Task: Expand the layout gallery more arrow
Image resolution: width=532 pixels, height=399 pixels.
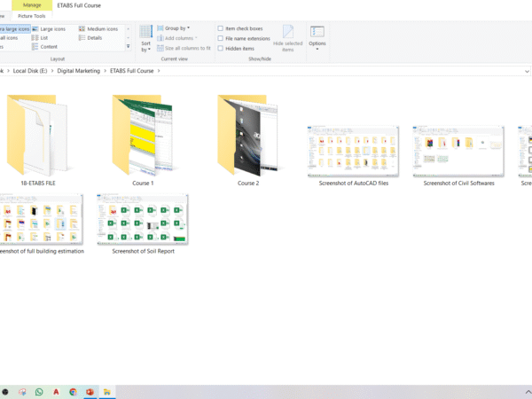Action: tap(129, 46)
